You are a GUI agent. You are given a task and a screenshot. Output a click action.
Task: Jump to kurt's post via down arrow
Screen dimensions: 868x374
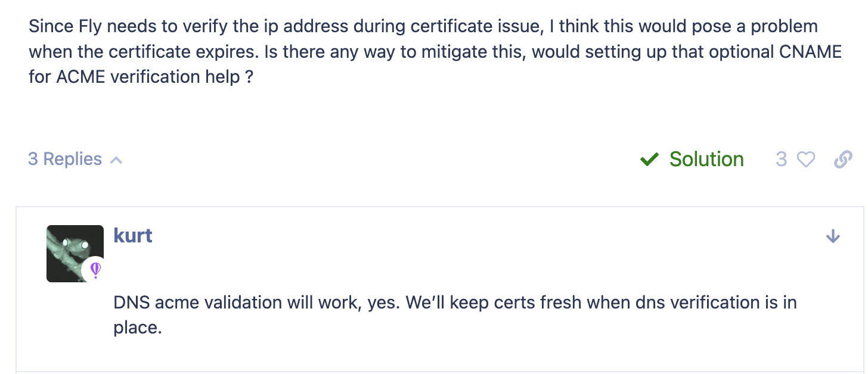tap(833, 237)
